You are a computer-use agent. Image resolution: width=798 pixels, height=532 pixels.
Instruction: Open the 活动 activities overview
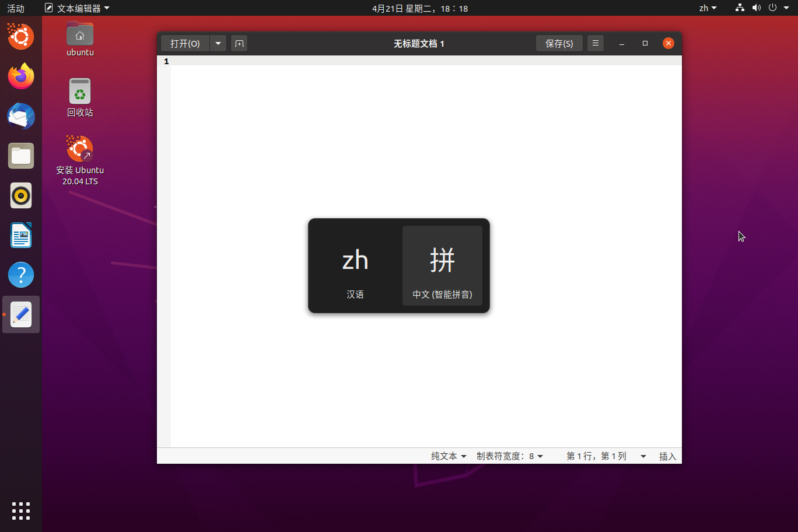coord(16,8)
